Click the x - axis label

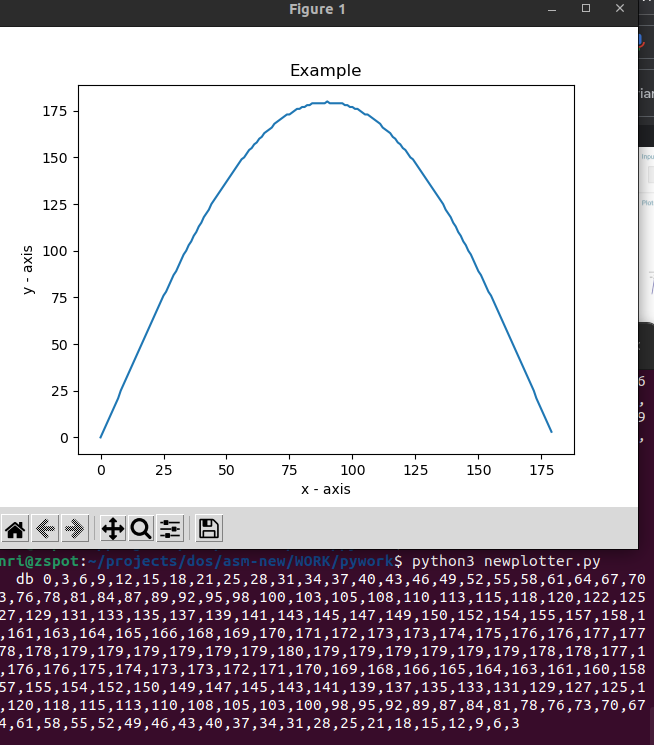tap(326, 489)
